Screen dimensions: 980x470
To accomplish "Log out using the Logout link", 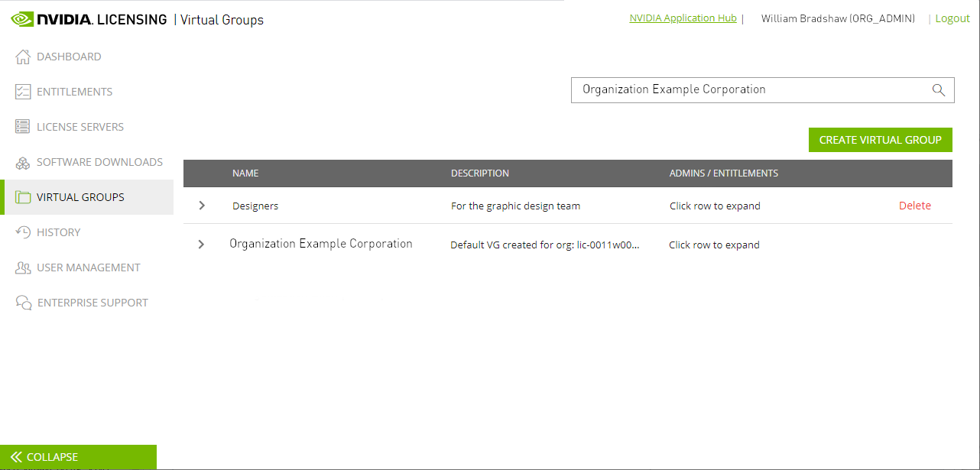I will 952,18.
